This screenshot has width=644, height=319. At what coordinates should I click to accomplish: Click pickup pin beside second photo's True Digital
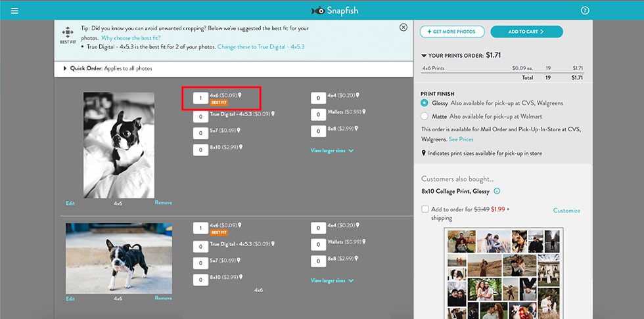point(272,244)
